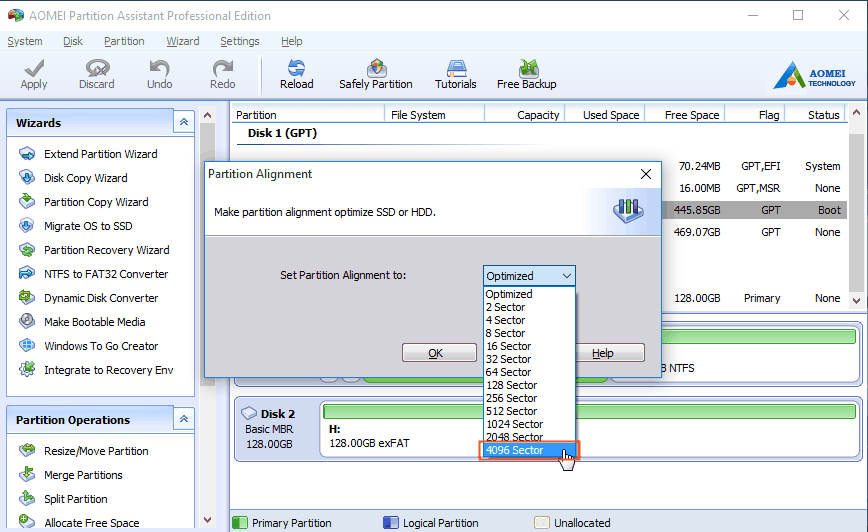The width and height of the screenshot is (868, 532).
Task: Select Integrate to Recovery Env
Action: pos(108,370)
